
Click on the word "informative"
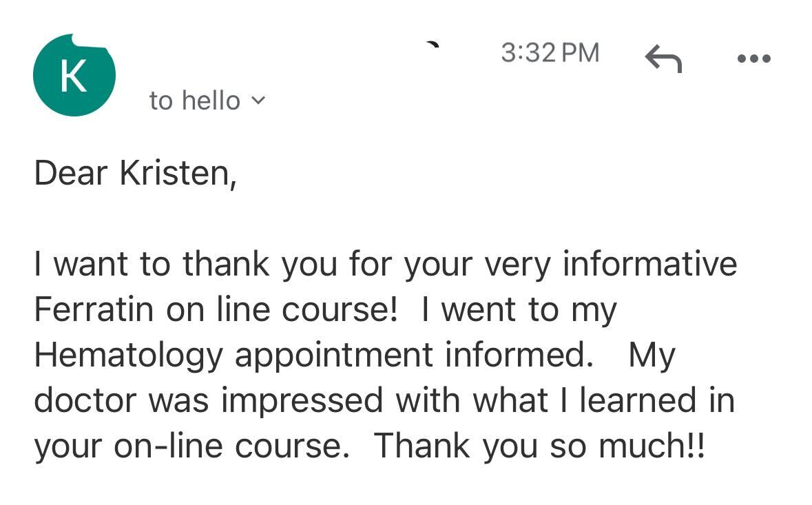pos(649,264)
